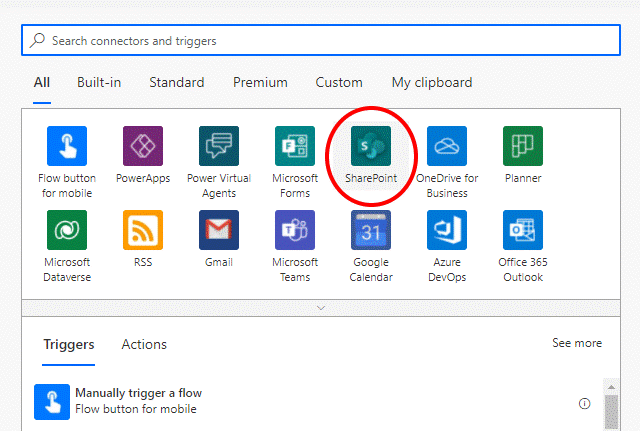This screenshot has height=431, width=640.
Task: Select the Gmail connector
Action: pyautogui.click(x=219, y=230)
